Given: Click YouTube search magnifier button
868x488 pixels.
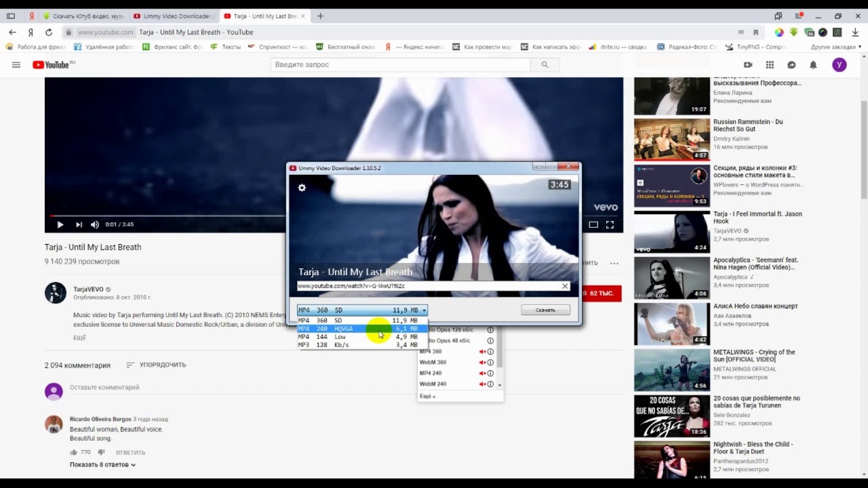Looking at the screenshot, I should pos(545,65).
